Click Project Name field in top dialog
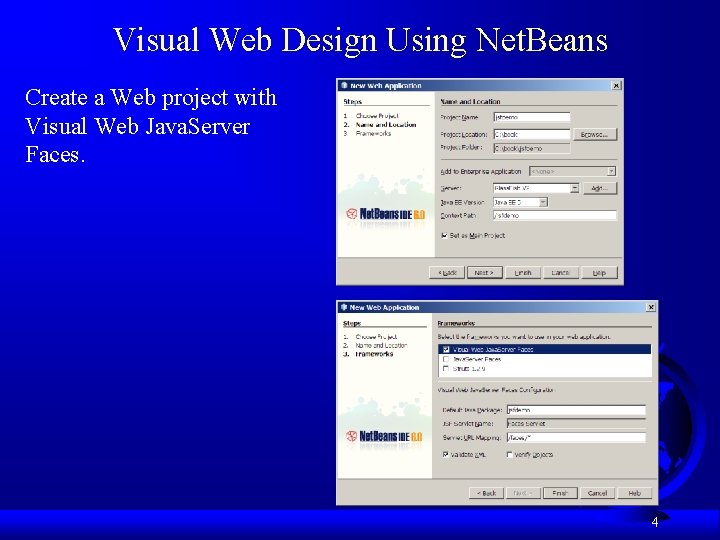Screen dimensions: 720x540 (532, 117)
